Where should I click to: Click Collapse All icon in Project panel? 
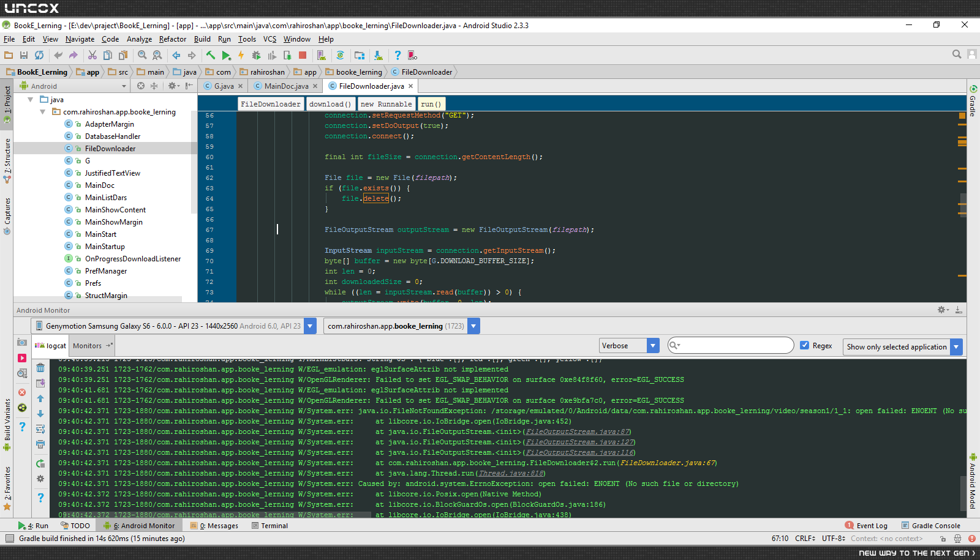tap(154, 86)
